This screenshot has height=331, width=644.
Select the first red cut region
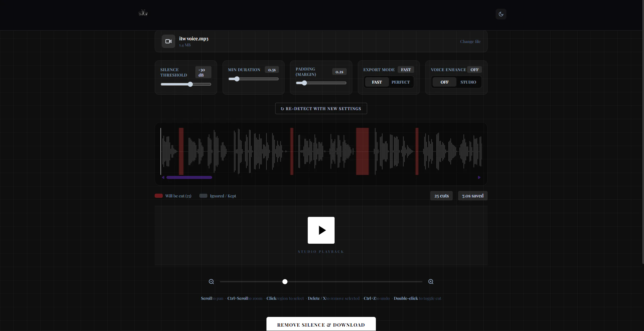(181, 151)
